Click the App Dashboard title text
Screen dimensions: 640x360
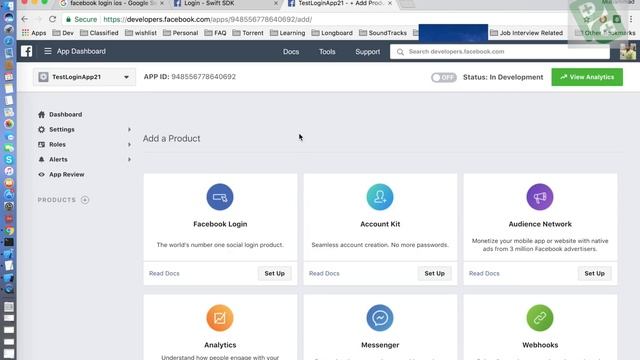pos(81,51)
